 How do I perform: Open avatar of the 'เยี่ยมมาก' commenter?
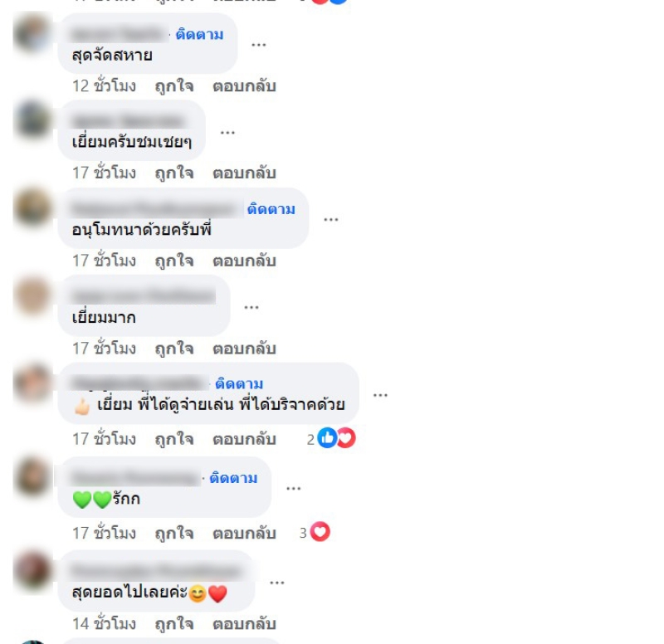point(32,296)
